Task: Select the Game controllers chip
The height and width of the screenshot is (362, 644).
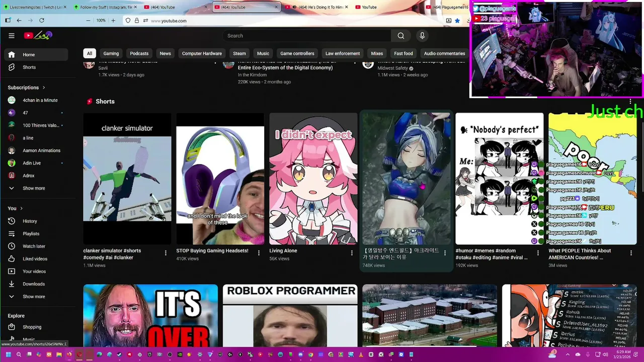Action: point(297,53)
